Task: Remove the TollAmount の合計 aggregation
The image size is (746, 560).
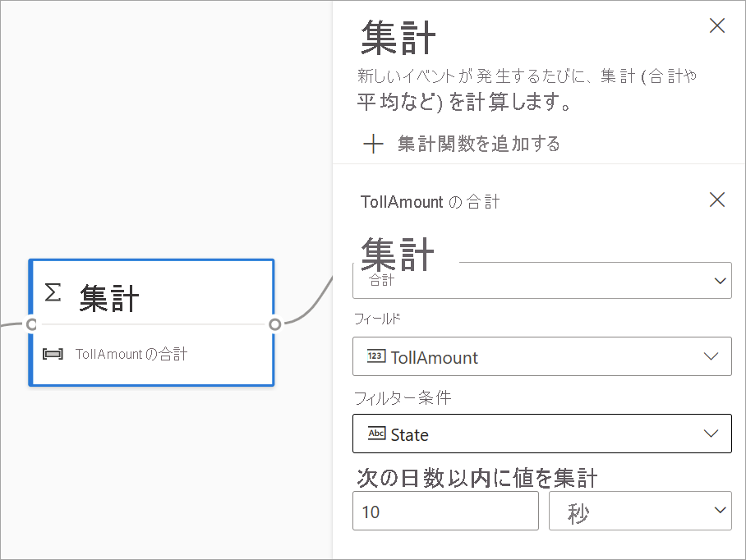Action: pos(716,200)
